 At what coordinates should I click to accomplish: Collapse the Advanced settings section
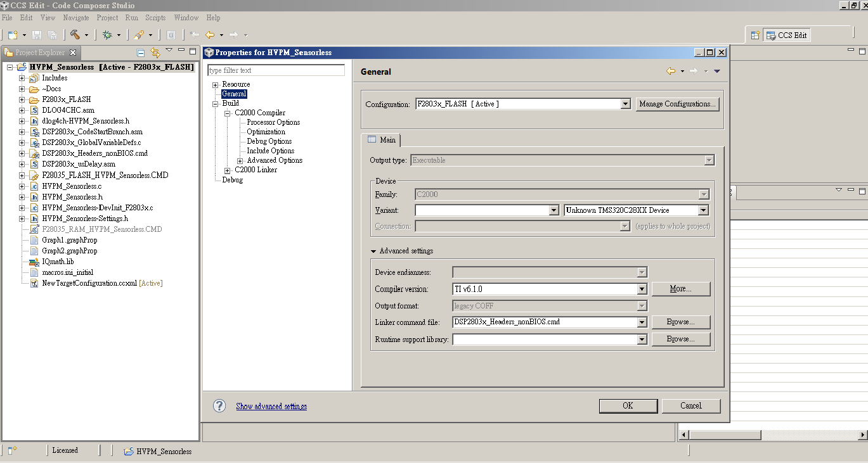(374, 251)
